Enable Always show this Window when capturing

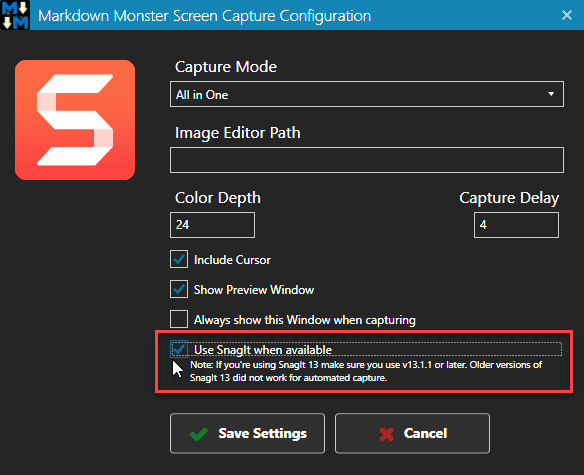tap(179, 319)
